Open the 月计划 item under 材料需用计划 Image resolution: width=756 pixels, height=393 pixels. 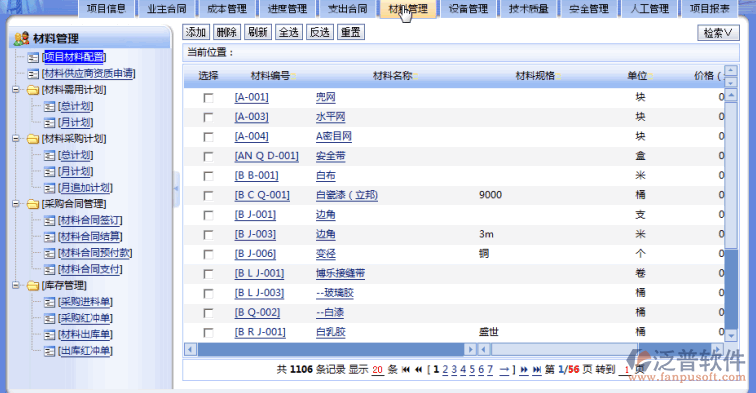(75, 122)
